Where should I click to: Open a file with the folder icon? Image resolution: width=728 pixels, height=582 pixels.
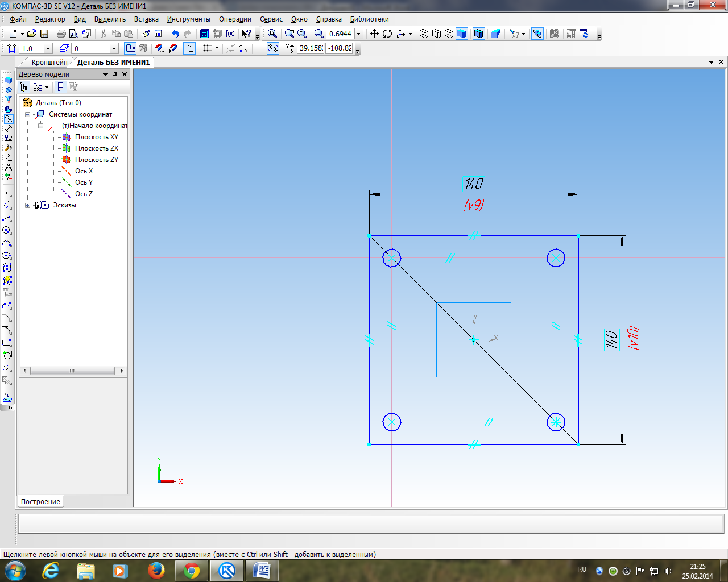(32, 34)
